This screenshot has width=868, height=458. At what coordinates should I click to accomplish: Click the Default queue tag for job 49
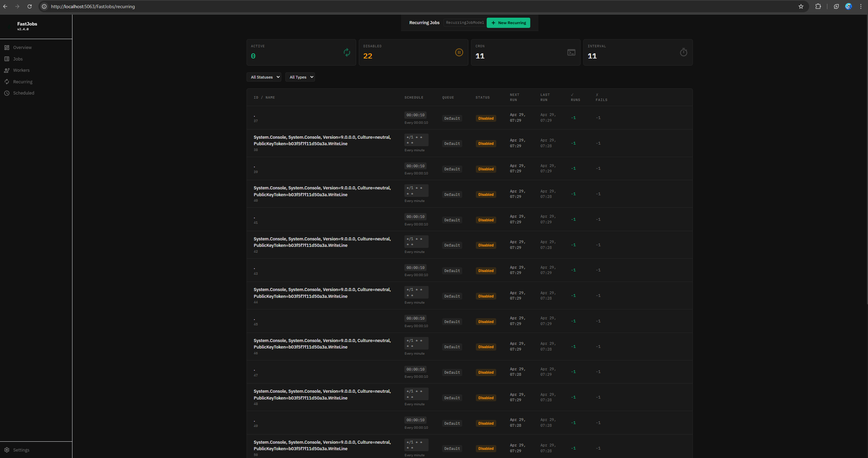click(x=452, y=424)
